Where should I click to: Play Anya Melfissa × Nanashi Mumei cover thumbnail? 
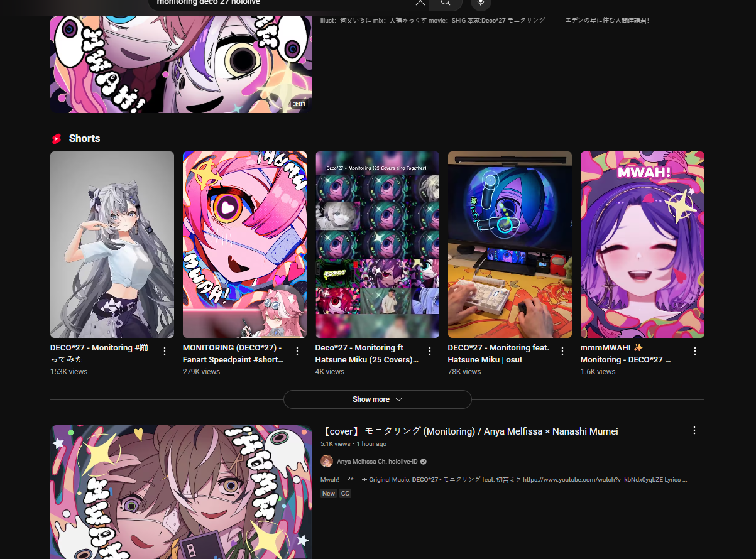coord(181,492)
